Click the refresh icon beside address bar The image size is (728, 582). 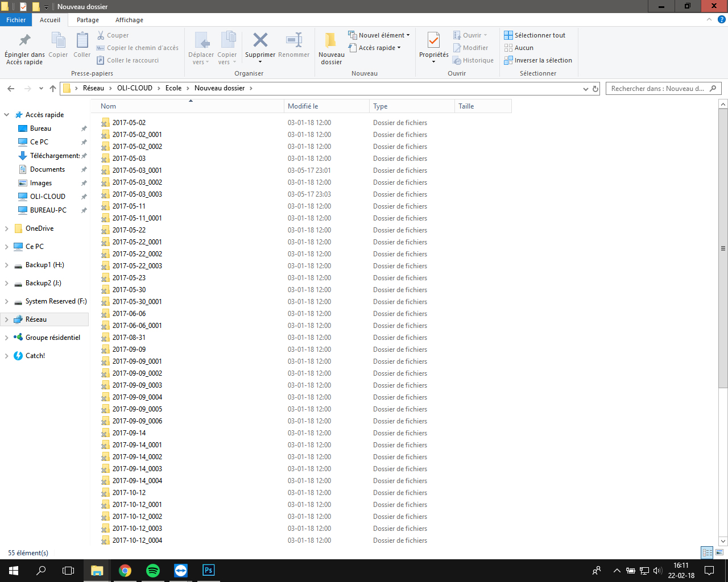(595, 89)
